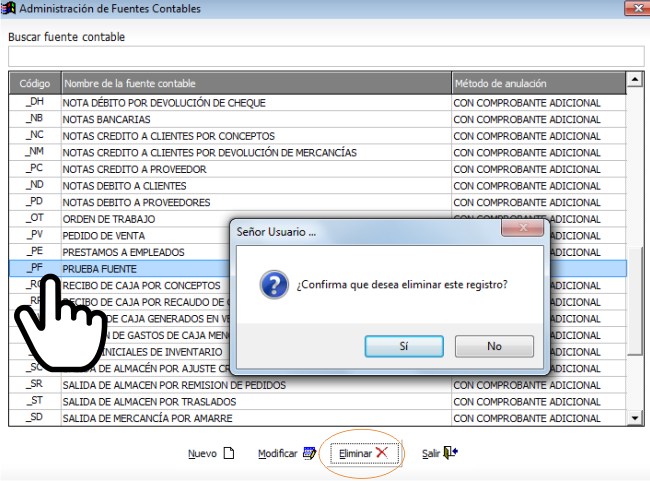This screenshot has width=650, height=481.
Task: Click the red X Eliminar icon
Action: 382,452
